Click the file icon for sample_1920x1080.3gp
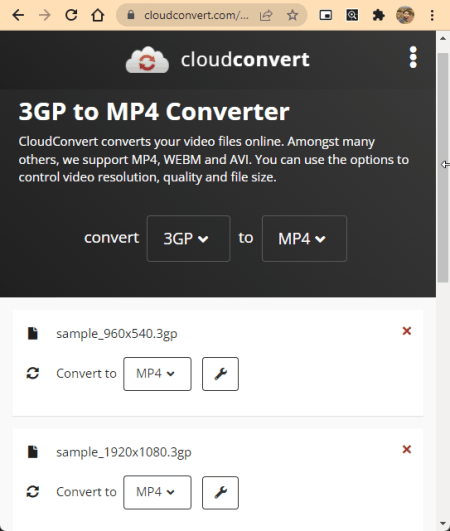This screenshot has width=450, height=531. click(x=33, y=452)
